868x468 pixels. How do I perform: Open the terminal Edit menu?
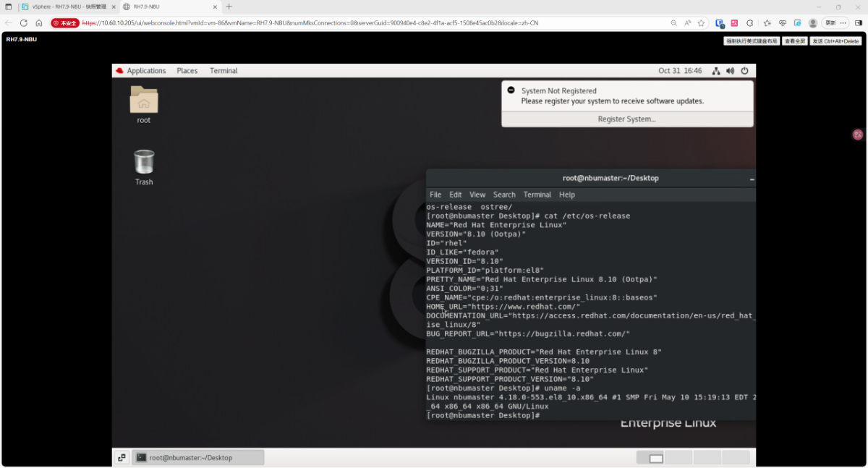(456, 195)
